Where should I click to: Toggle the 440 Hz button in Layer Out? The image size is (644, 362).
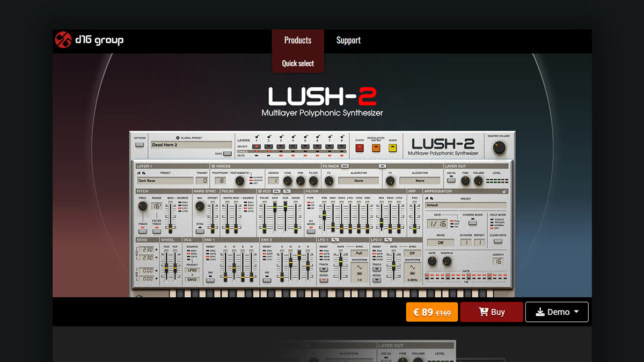(x=451, y=180)
